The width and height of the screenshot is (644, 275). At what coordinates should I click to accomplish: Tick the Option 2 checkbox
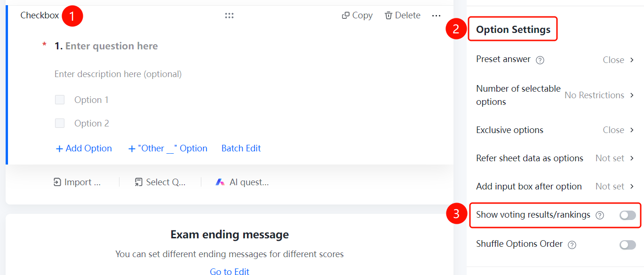click(x=60, y=123)
